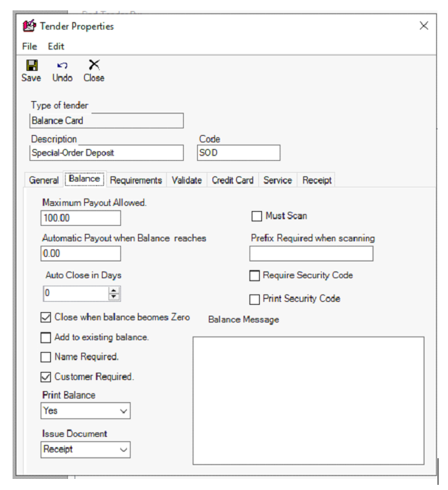
Task: Click Prefix Required when scanning field
Action: coord(311,253)
